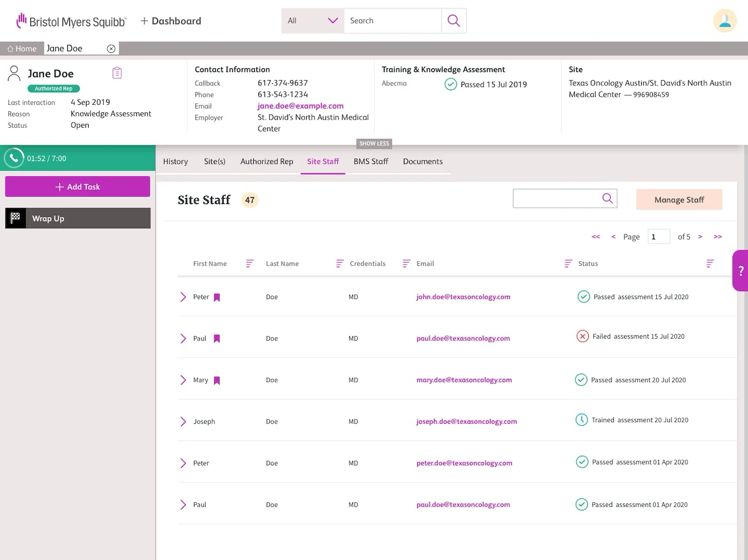Expand the Paul Doe failed assessment row
The width and height of the screenshot is (748, 560).
click(x=183, y=339)
